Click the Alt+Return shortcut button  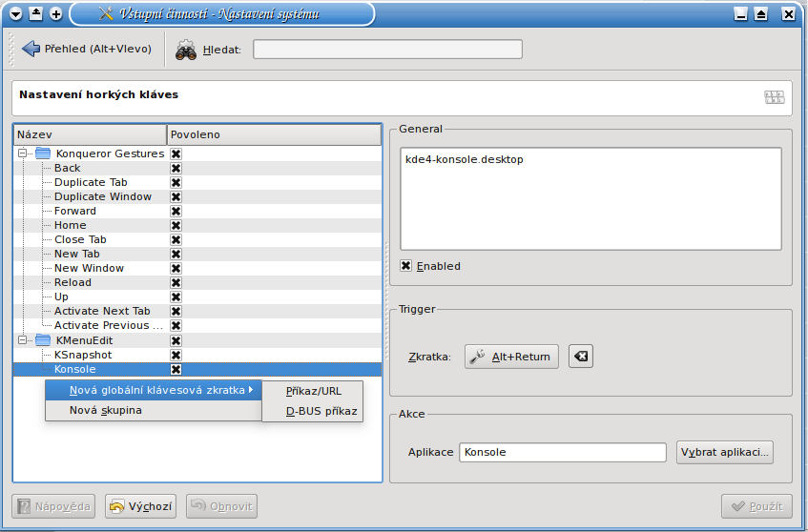click(511, 357)
